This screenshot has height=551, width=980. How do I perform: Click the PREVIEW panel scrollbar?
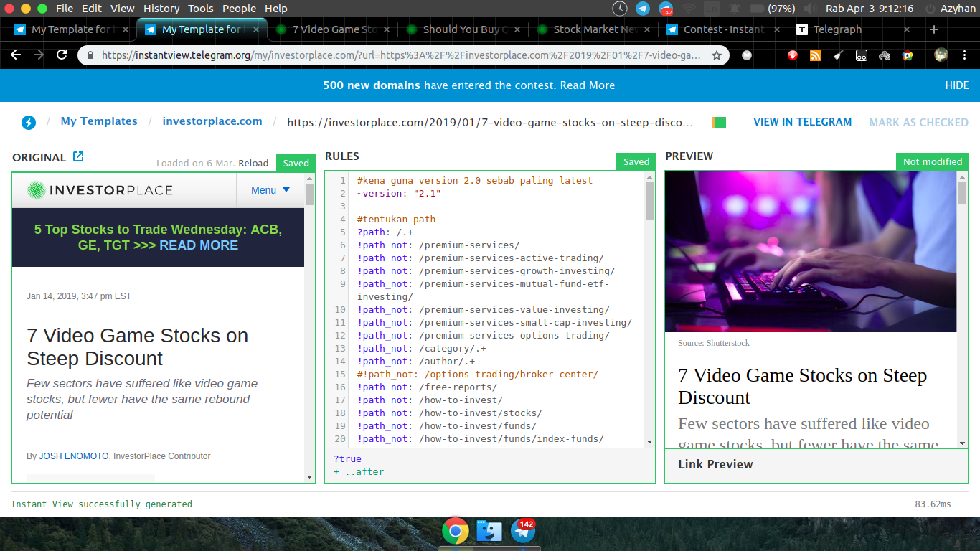[x=963, y=194]
